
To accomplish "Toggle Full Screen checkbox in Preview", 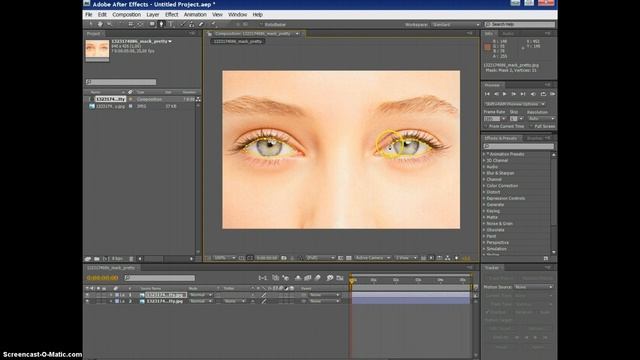I will point(531,127).
